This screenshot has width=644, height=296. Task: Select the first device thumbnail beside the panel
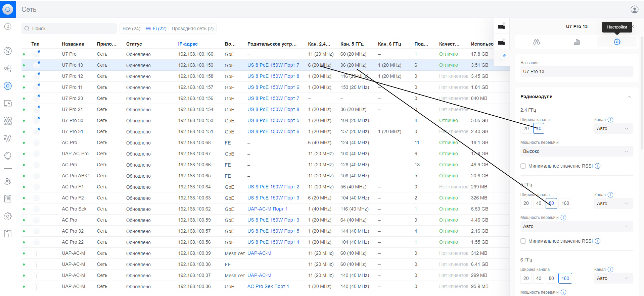click(501, 26)
